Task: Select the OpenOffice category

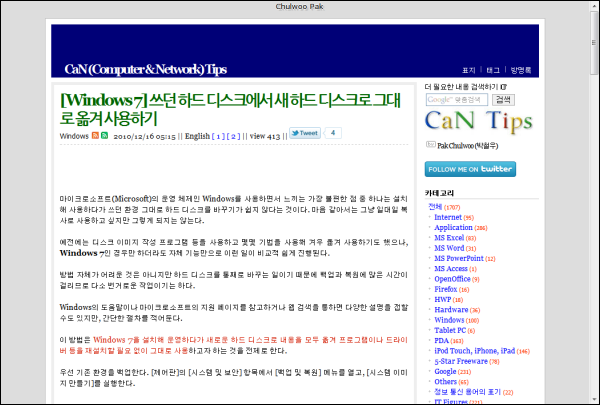Action: [x=452, y=279]
